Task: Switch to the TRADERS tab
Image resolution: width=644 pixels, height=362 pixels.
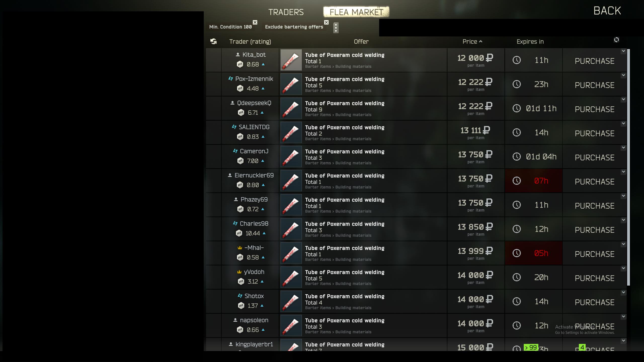Action: click(286, 12)
